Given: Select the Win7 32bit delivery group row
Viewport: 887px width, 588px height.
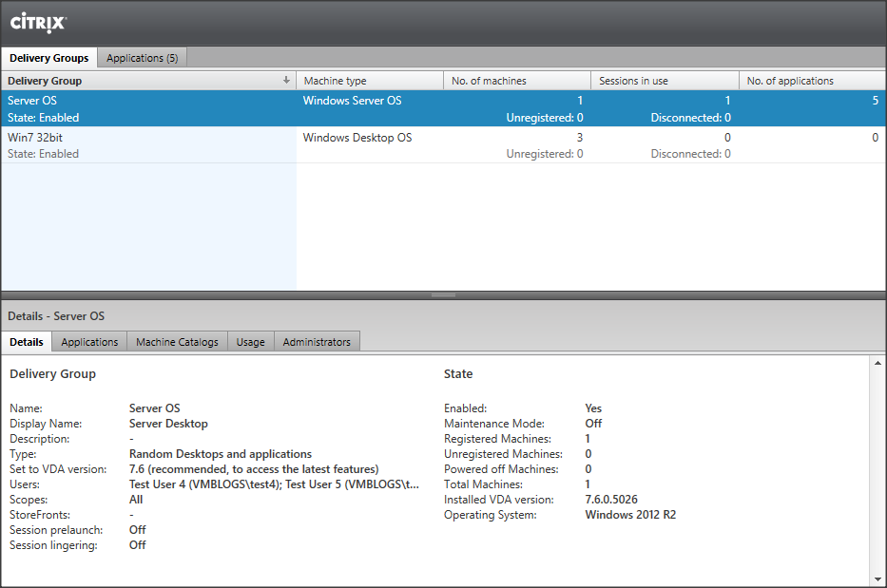Looking at the screenshot, I should [x=147, y=145].
